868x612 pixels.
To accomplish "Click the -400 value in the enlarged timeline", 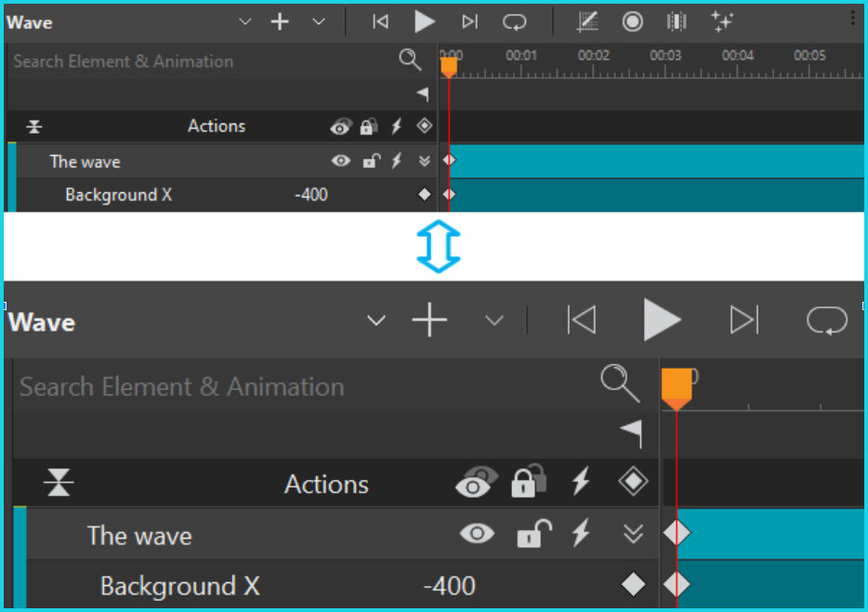I will [x=449, y=586].
